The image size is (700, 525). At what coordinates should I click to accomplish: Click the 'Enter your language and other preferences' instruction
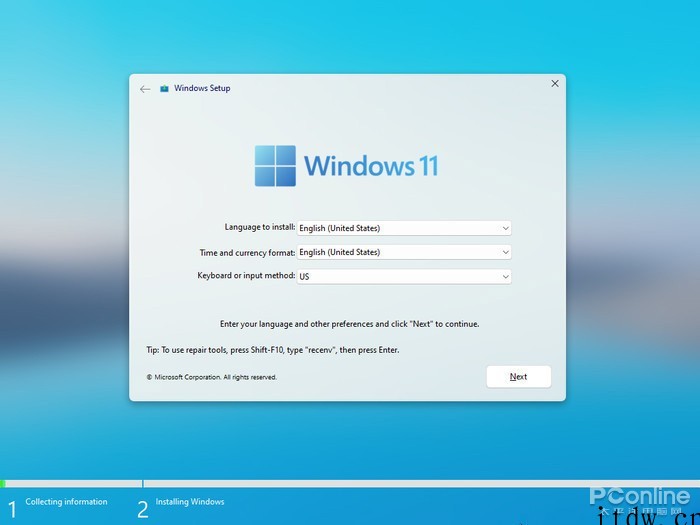tap(350, 324)
